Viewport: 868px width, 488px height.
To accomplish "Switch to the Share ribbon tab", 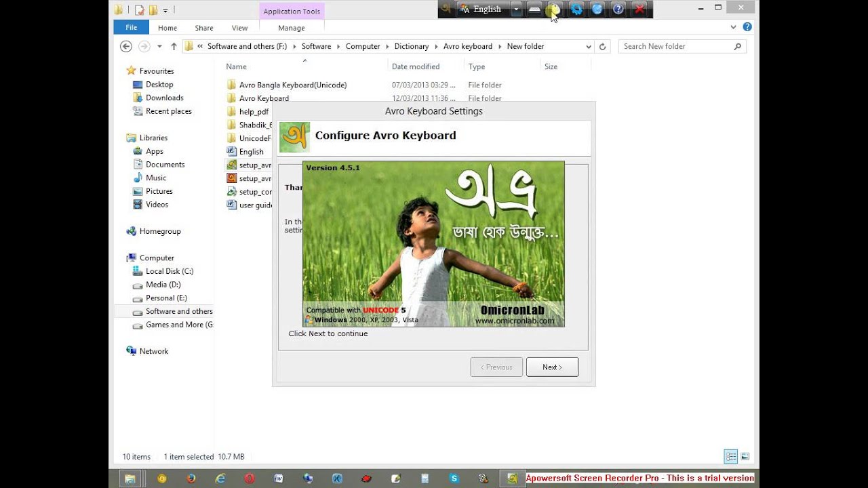I will [204, 28].
